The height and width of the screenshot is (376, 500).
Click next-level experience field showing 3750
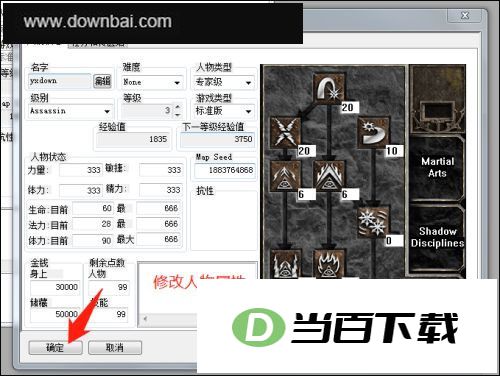[217, 139]
